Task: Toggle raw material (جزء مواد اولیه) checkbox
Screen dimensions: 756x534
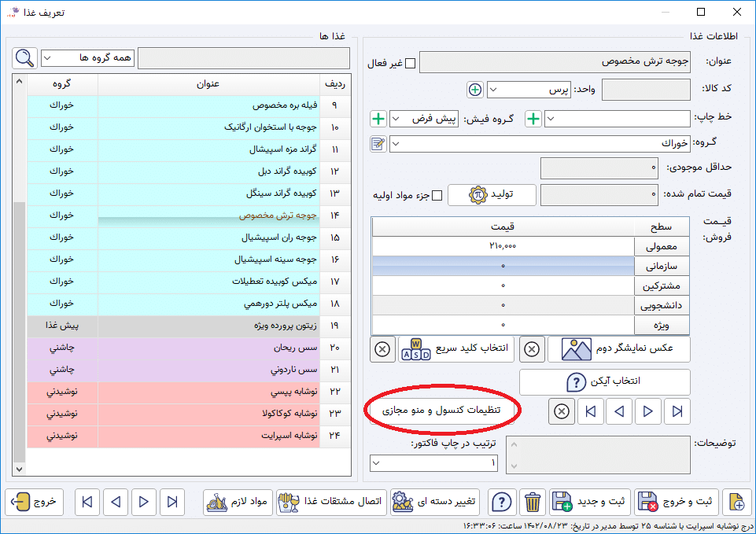Action: [437, 195]
